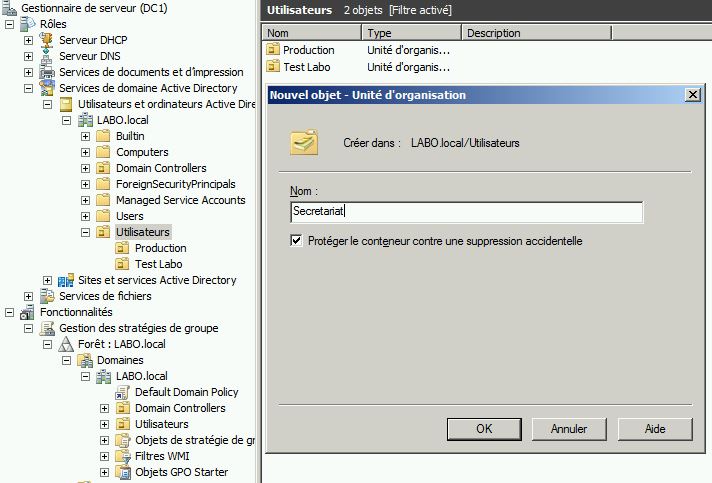Screen dimensions: 712x483
Task: Toggle Protéger le conteneur contre une suppression accidentelle
Action: coord(296,241)
